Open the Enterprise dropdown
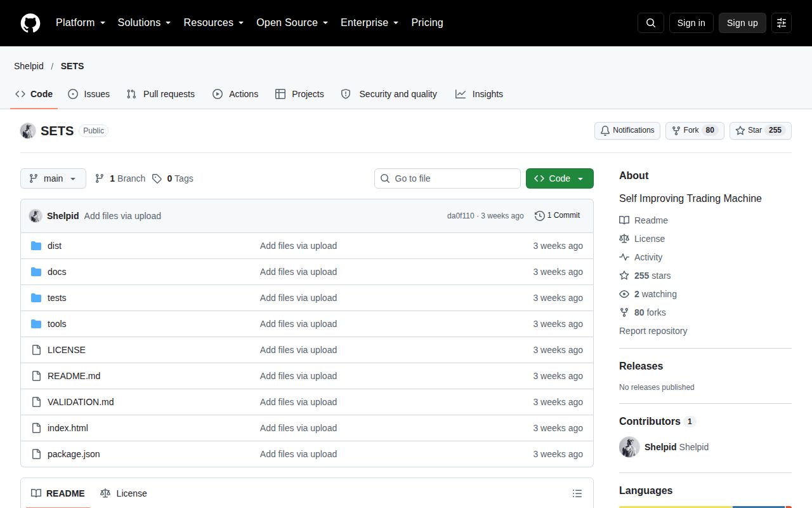The height and width of the screenshot is (508, 812). pyautogui.click(x=370, y=23)
